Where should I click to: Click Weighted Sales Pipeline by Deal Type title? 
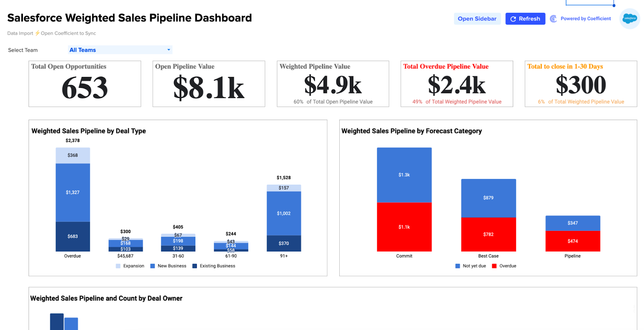89,131
